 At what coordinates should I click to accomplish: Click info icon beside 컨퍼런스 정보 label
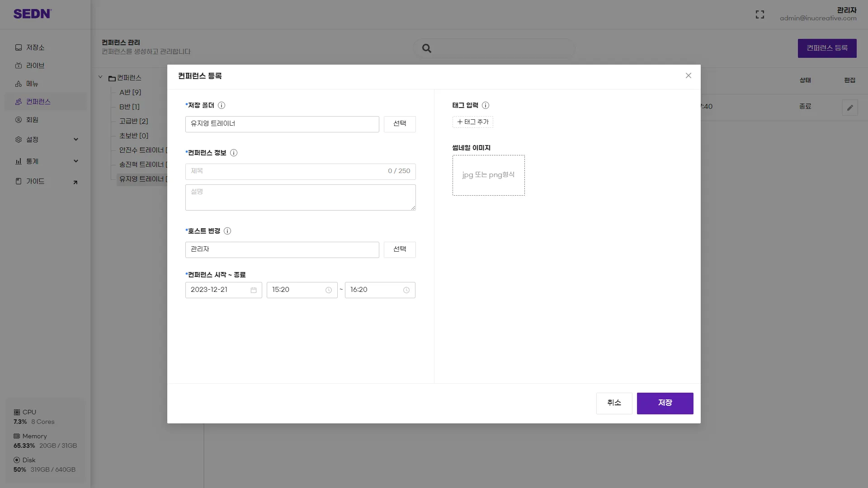pyautogui.click(x=234, y=153)
